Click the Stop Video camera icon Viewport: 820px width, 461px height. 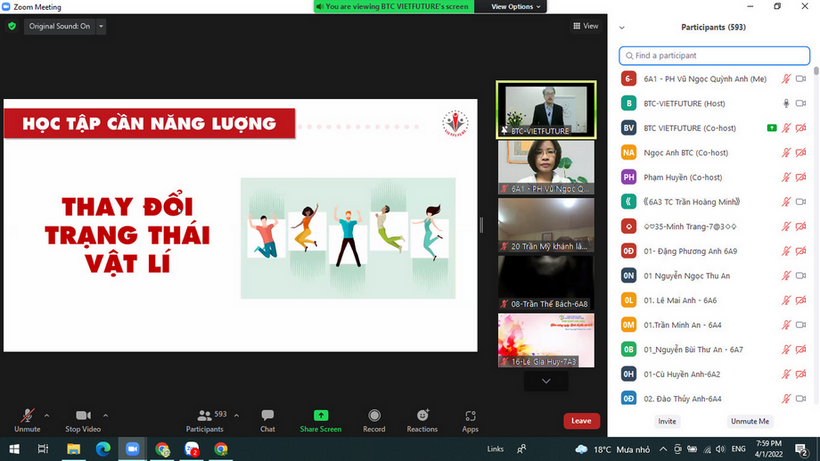coord(84,415)
